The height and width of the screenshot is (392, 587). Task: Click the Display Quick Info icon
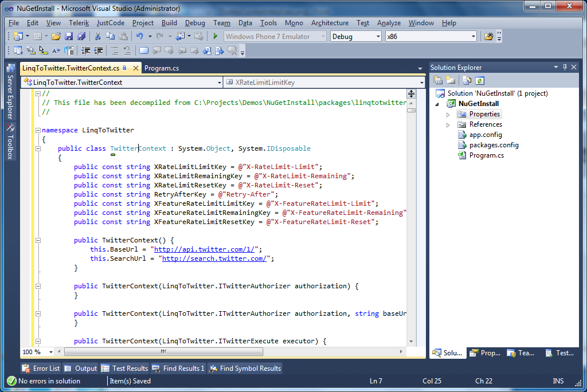[x=44, y=50]
